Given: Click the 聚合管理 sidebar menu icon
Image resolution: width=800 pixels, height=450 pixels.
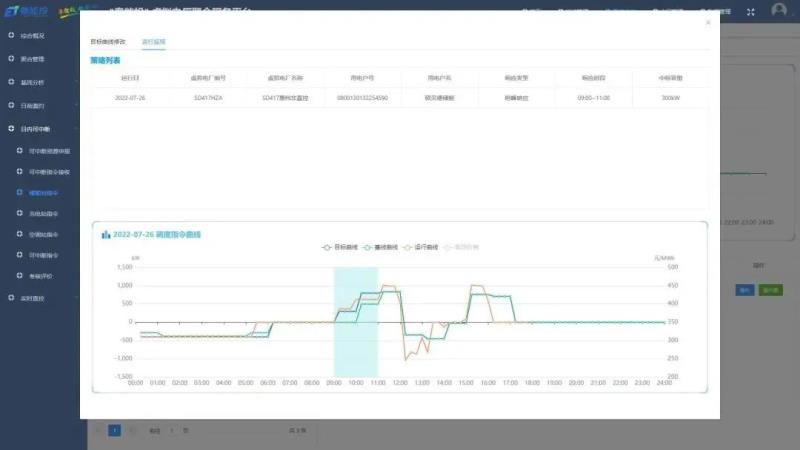Looking at the screenshot, I should coord(12,59).
